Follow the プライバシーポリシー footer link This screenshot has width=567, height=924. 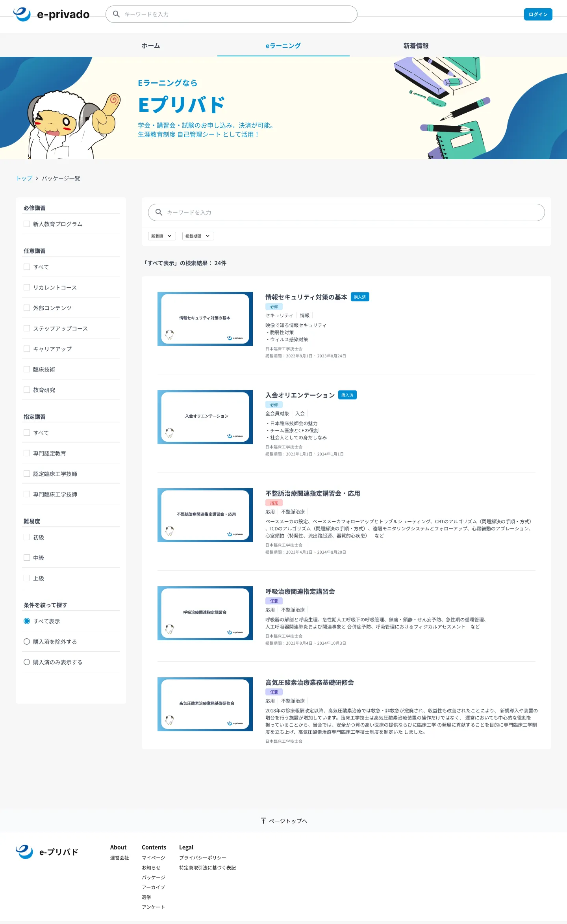[202, 858]
